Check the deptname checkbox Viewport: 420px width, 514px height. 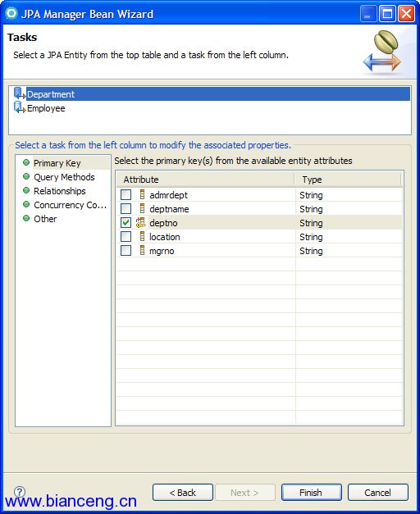[126, 208]
